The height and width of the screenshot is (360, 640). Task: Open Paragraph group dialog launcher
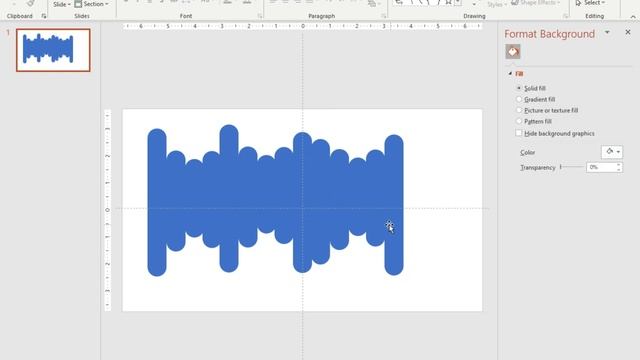coord(383,16)
